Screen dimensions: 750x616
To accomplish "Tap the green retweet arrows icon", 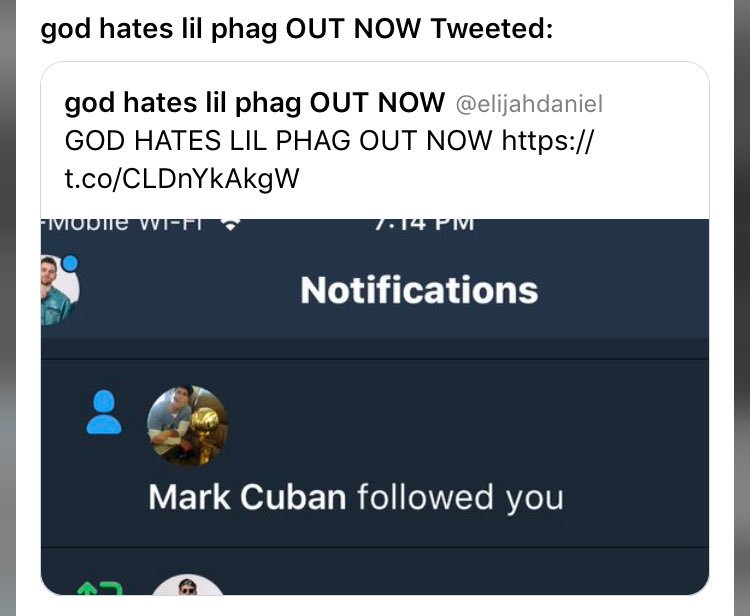I will [x=100, y=588].
